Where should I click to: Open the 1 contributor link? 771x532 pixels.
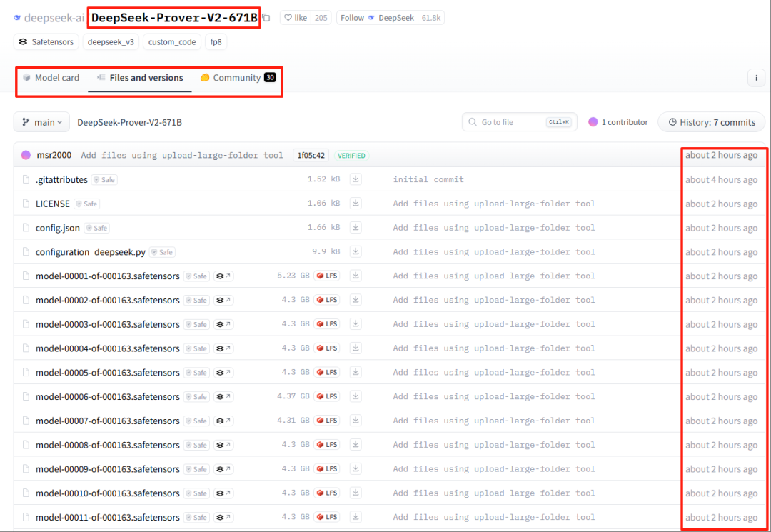tap(618, 122)
